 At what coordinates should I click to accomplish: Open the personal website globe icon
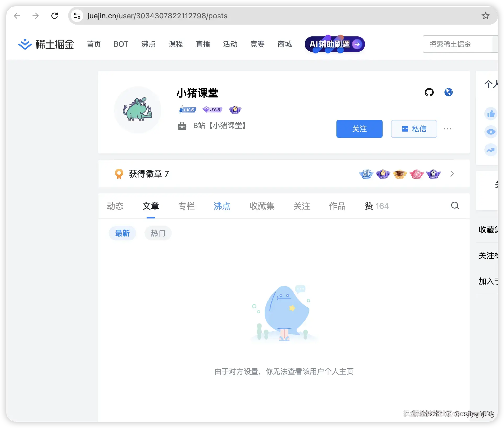[x=448, y=92]
